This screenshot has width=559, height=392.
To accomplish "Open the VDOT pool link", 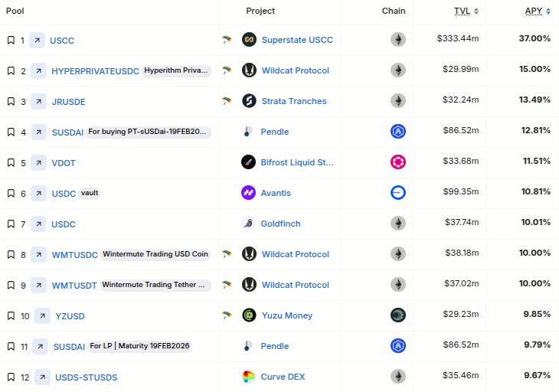I will pyautogui.click(x=64, y=163).
